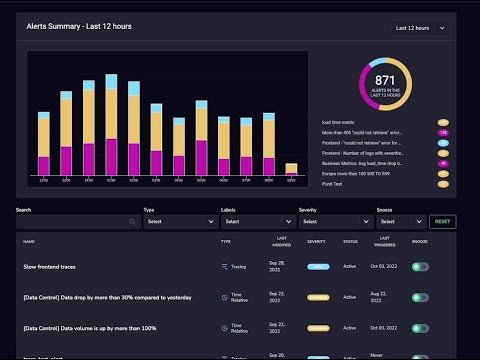Click the search magnifier icon
Screen dimensions: 480x360
pos(132,222)
